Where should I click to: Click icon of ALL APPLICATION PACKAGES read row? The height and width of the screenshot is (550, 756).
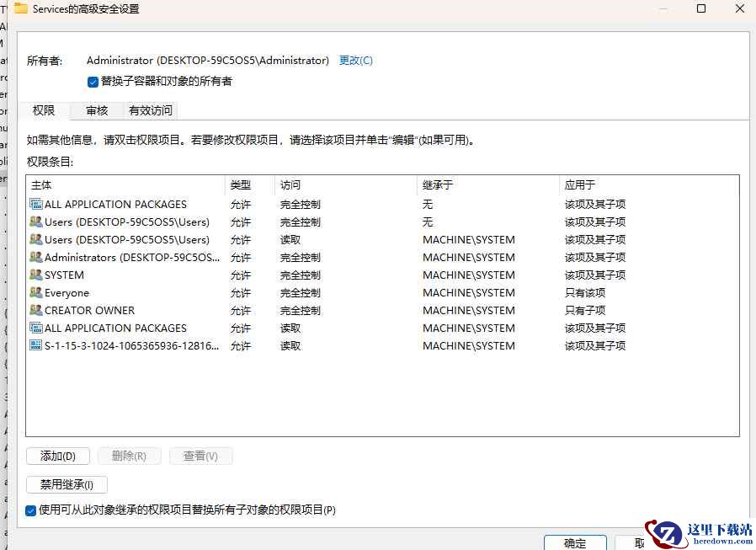click(35, 328)
